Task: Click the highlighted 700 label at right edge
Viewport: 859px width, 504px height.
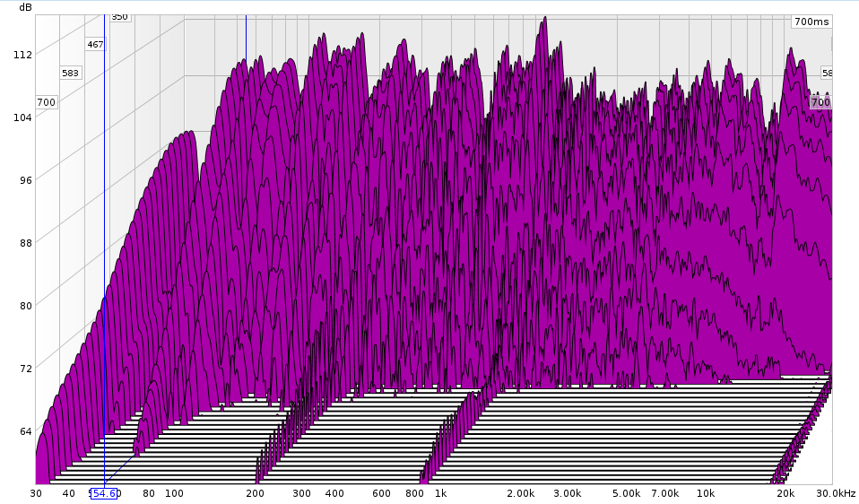Action: click(820, 102)
